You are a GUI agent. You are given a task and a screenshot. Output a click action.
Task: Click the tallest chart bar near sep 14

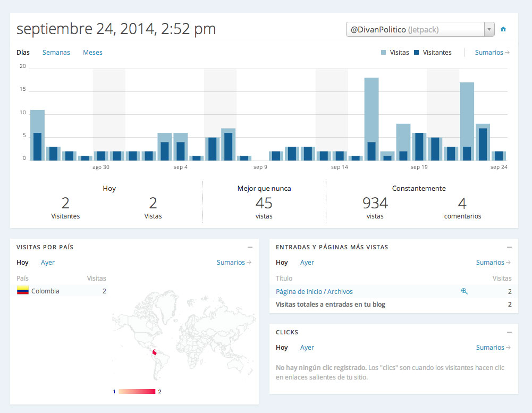click(371, 119)
